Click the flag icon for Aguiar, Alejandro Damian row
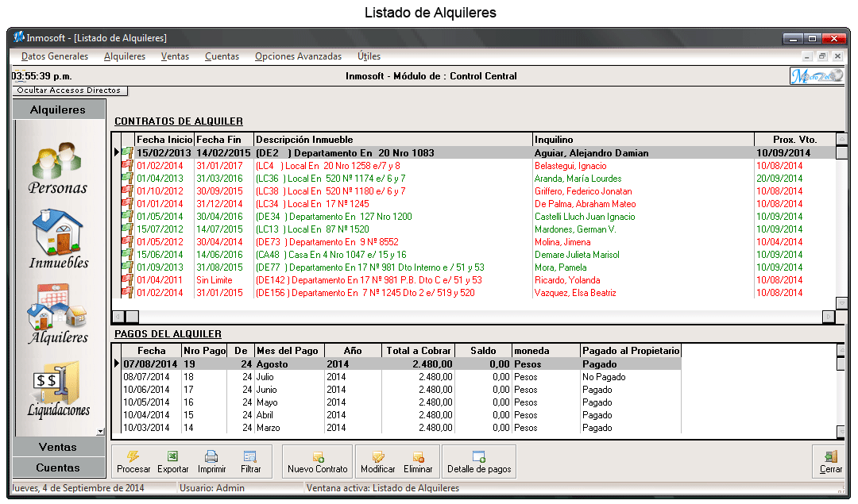This screenshot has height=504, width=858. tap(127, 152)
